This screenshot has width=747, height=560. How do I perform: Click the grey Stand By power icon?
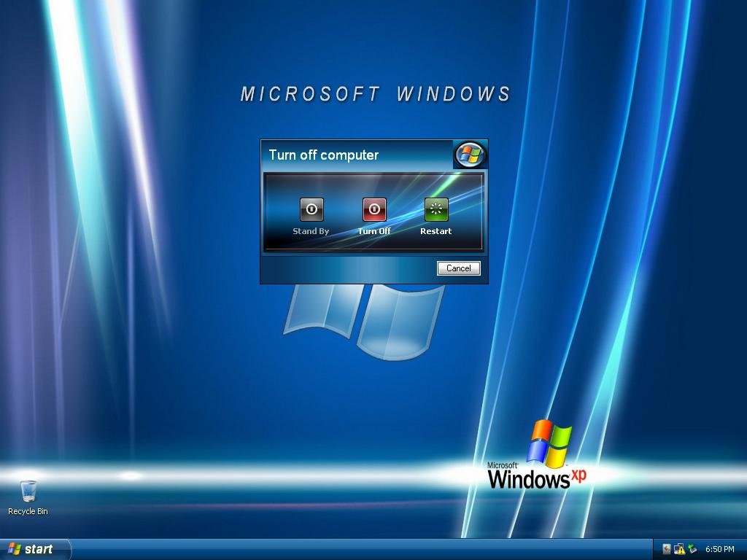coord(311,209)
